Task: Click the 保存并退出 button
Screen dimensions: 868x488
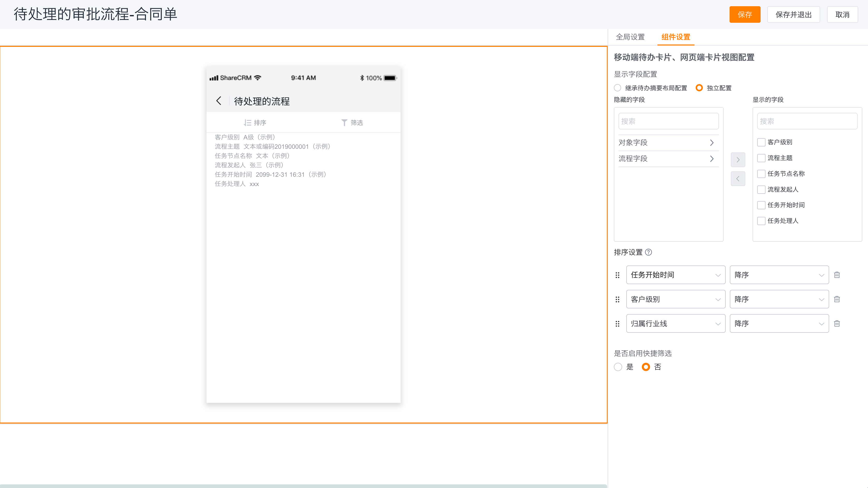Action: (793, 14)
